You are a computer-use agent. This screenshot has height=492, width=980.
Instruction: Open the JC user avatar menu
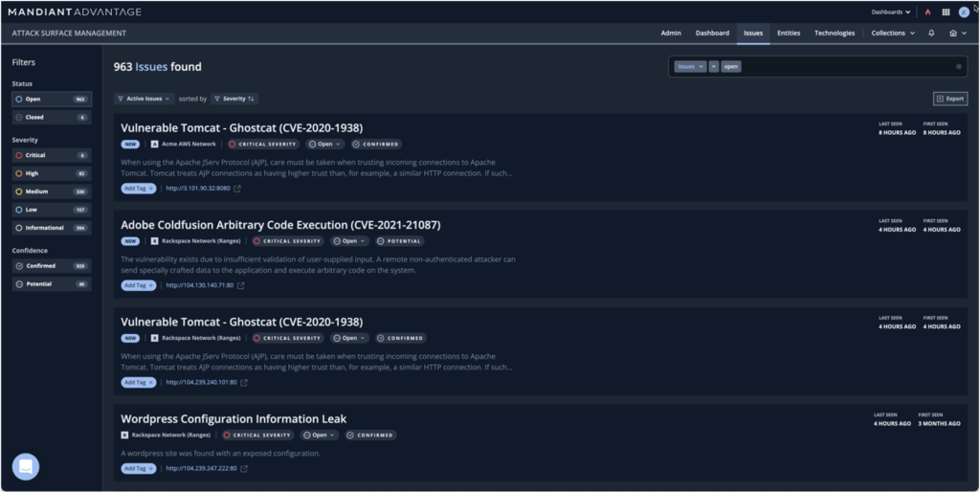964,12
